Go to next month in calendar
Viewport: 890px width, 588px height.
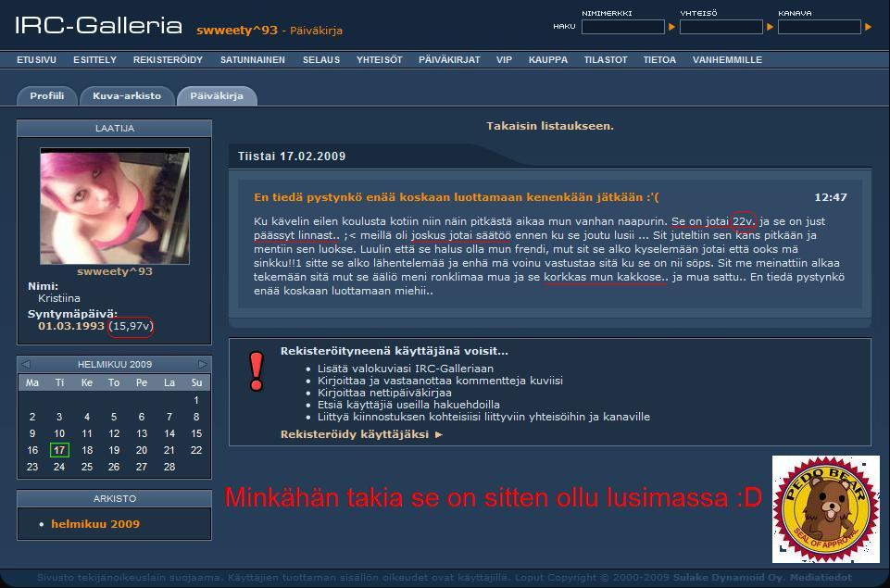(x=203, y=365)
